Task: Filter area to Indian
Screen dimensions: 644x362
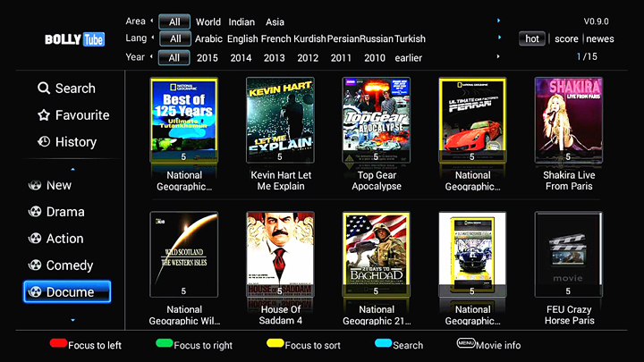Action: (x=241, y=21)
